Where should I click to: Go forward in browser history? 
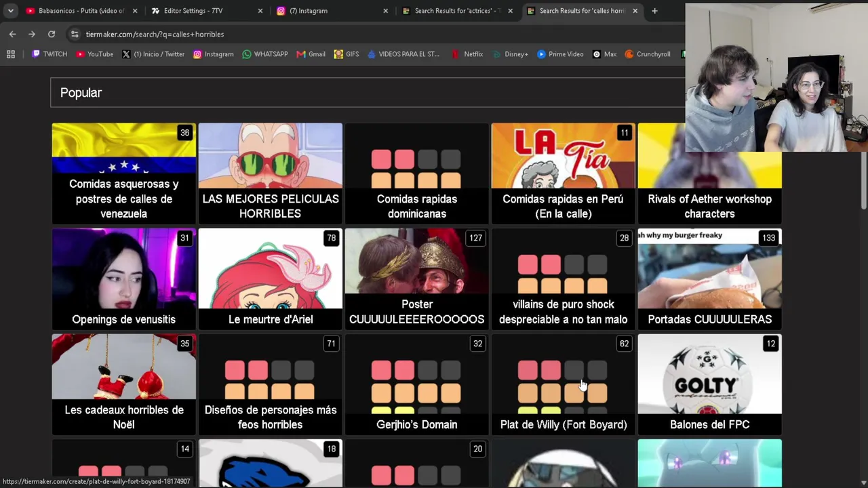pos(32,34)
